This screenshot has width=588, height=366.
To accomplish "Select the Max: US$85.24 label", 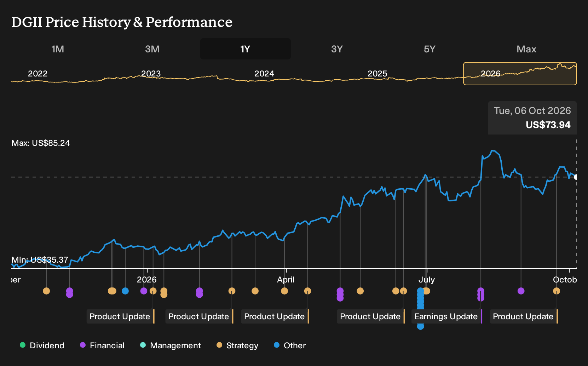I will [x=41, y=143].
